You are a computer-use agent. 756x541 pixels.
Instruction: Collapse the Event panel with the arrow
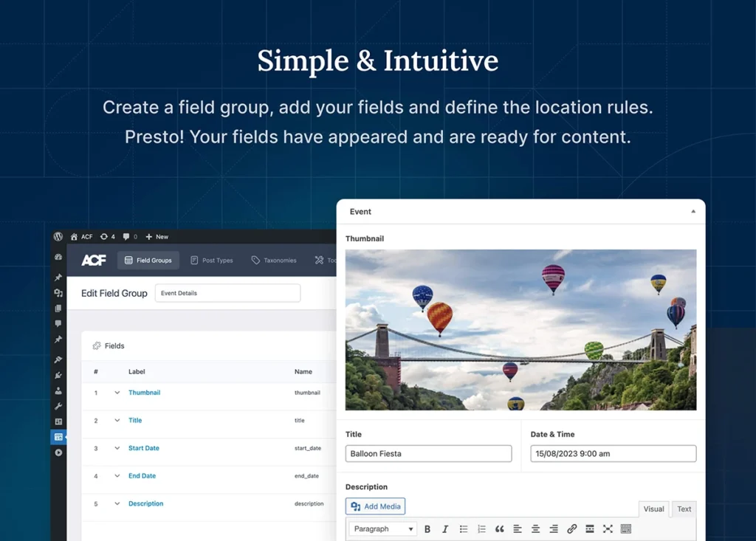693,212
